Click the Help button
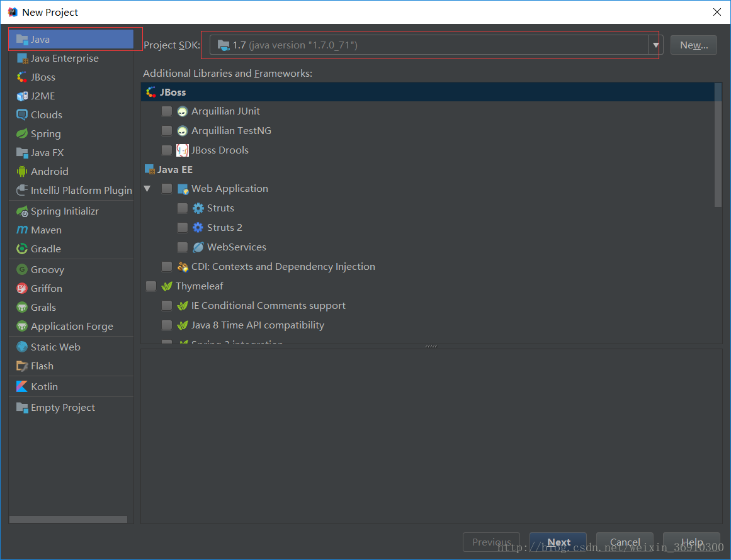Screen dimensions: 731x560 point(692,542)
